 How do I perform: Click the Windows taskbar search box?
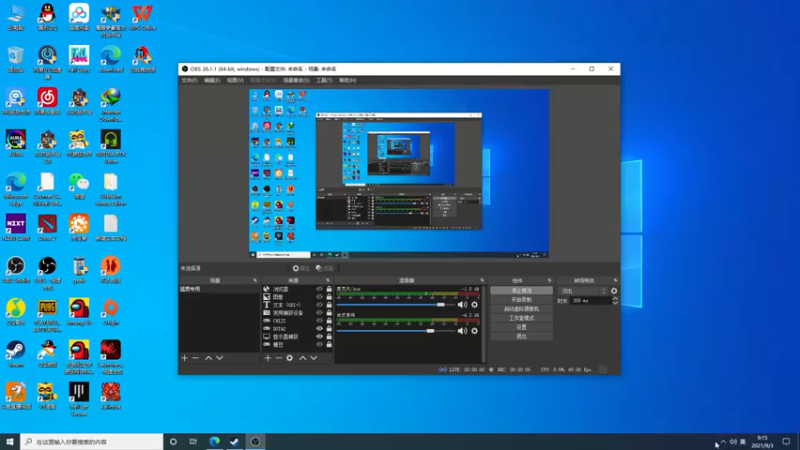[92, 442]
